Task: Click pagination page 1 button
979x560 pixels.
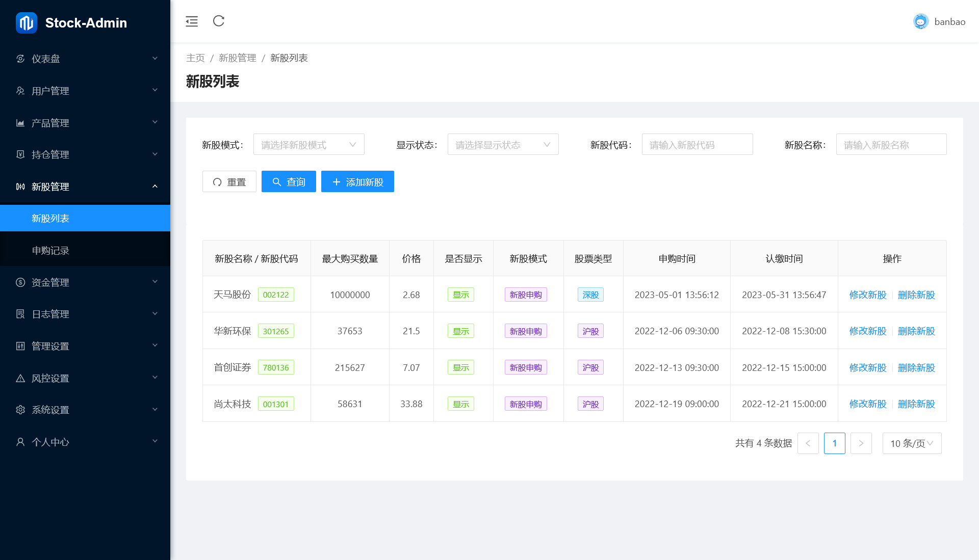Action: pos(835,443)
